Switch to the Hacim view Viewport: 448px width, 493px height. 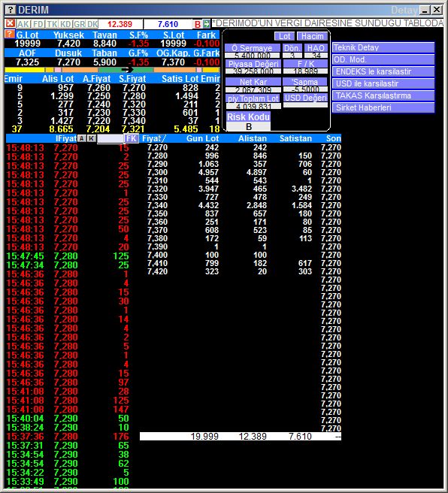(x=312, y=36)
